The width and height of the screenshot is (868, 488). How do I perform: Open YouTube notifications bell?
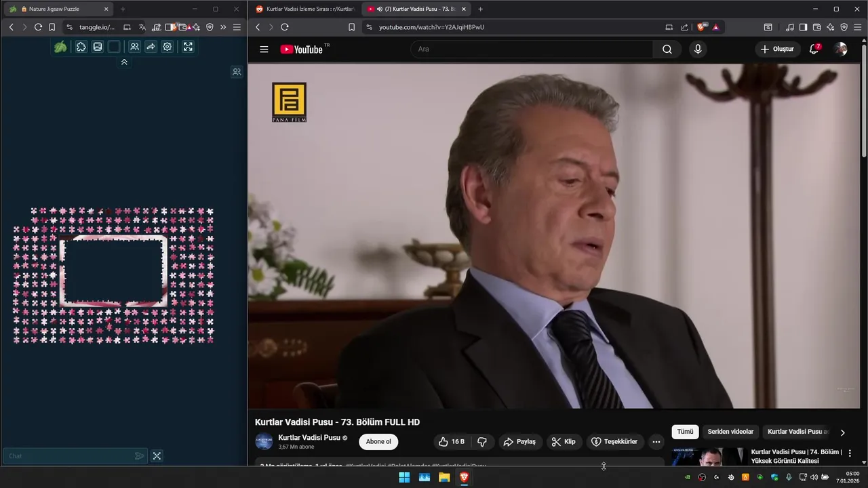(814, 49)
